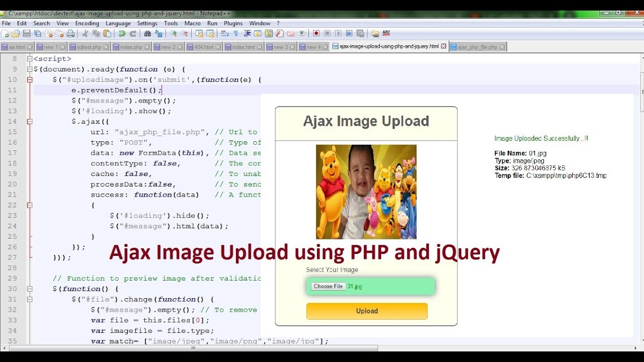644x362 pixels.
Task: Click the Replace icon in the toolbar
Action: coord(158,34)
